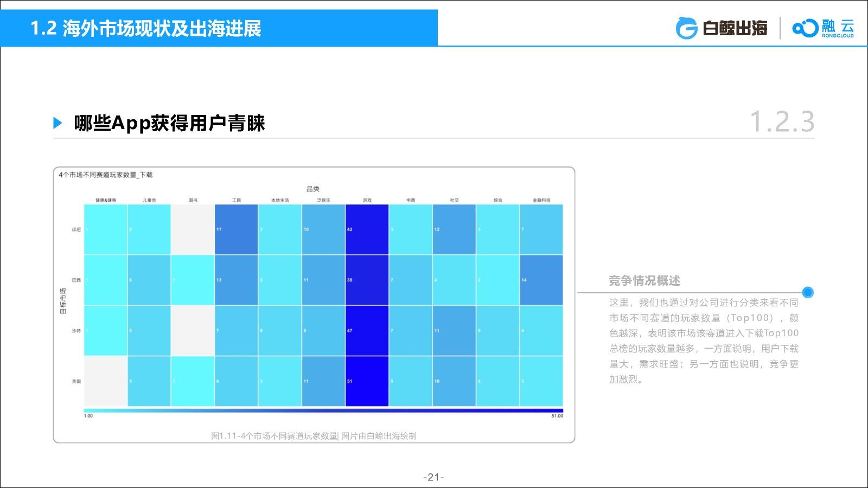Click the 白鲸出海 logo in the header

coord(722,28)
